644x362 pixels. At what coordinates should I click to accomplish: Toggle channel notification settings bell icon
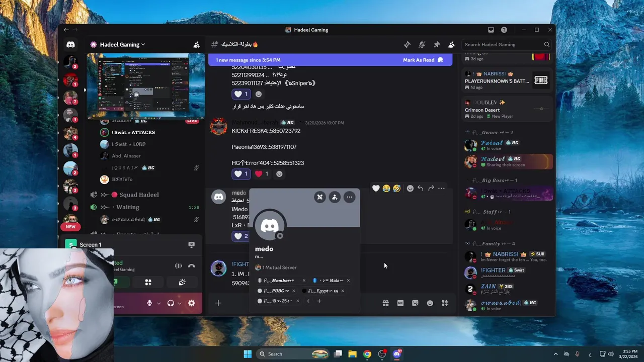click(422, 45)
